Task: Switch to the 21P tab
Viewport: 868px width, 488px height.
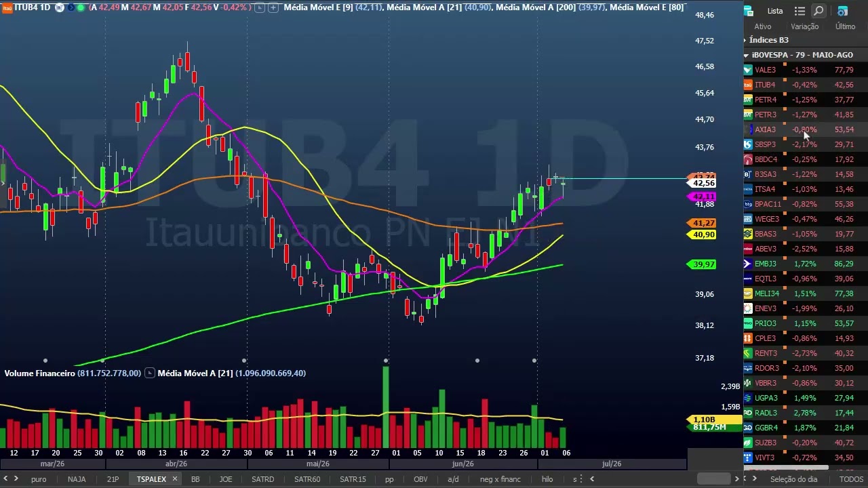Action: pyautogui.click(x=113, y=479)
